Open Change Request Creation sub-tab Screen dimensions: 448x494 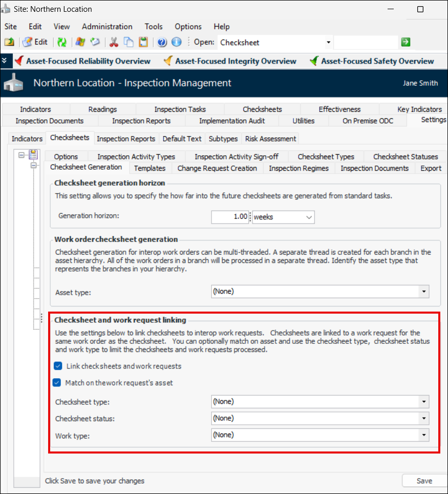tap(217, 168)
